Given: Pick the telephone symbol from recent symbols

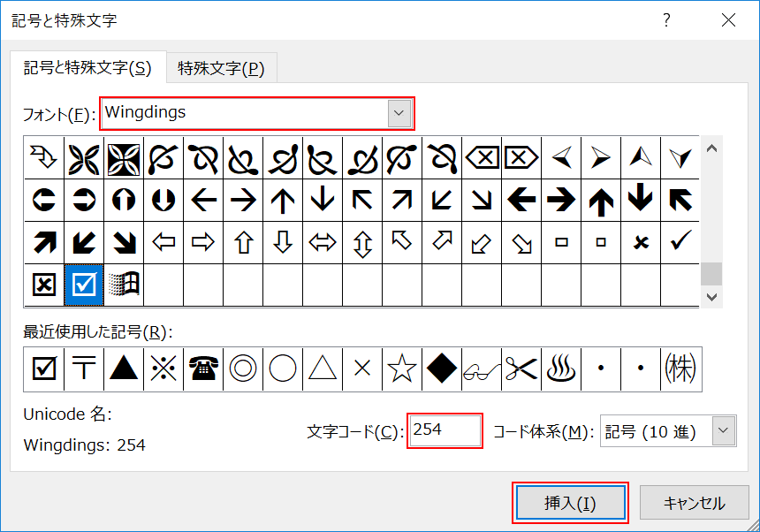Looking at the screenshot, I should (x=203, y=369).
